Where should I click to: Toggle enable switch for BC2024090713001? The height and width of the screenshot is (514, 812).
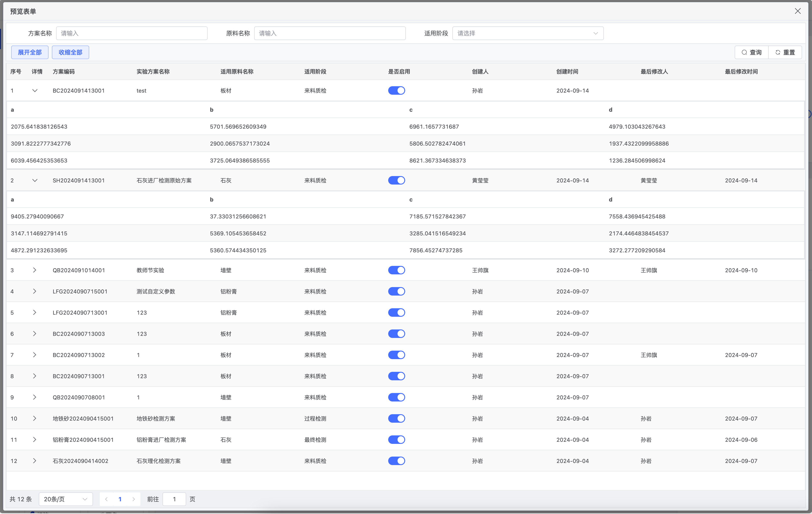click(x=396, y=376)
